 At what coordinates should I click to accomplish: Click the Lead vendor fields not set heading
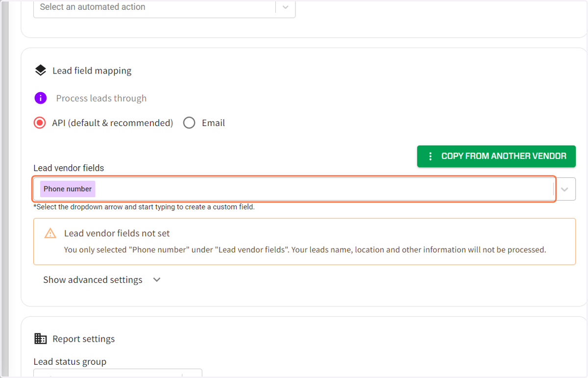[117, 233]
